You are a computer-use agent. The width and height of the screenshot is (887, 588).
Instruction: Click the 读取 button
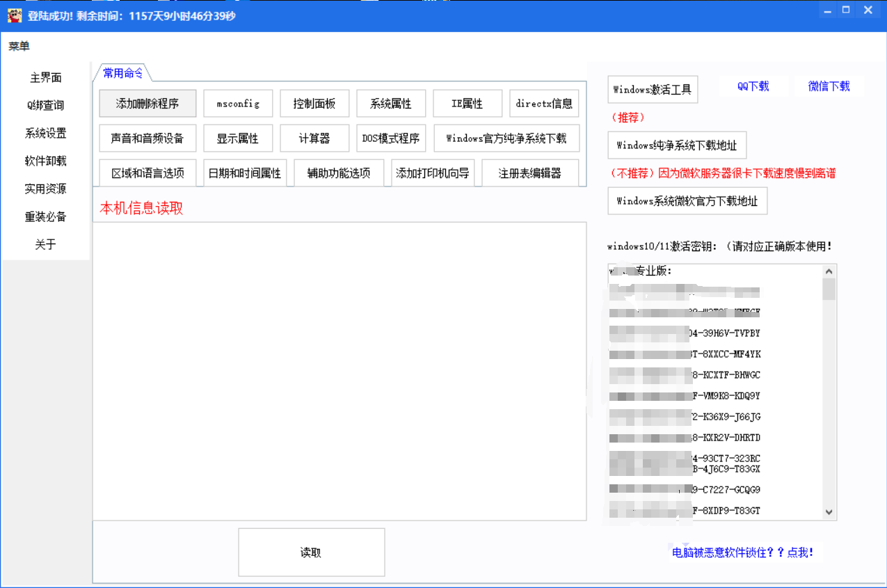[x=311, y=553]
